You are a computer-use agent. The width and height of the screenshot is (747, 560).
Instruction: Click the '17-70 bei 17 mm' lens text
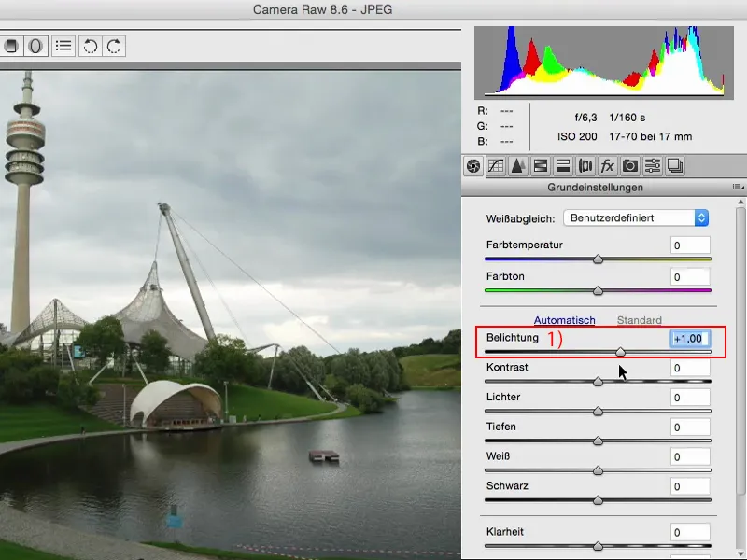650,136
